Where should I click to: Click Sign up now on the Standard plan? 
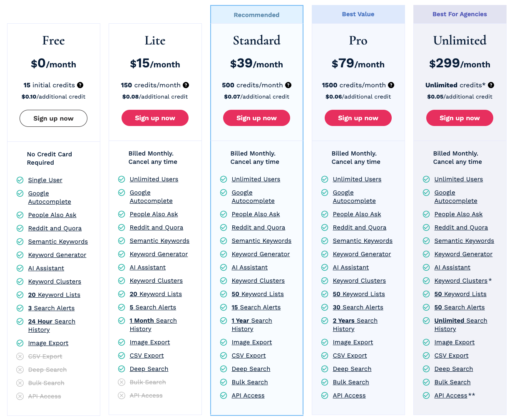click(x=256, y=118)
